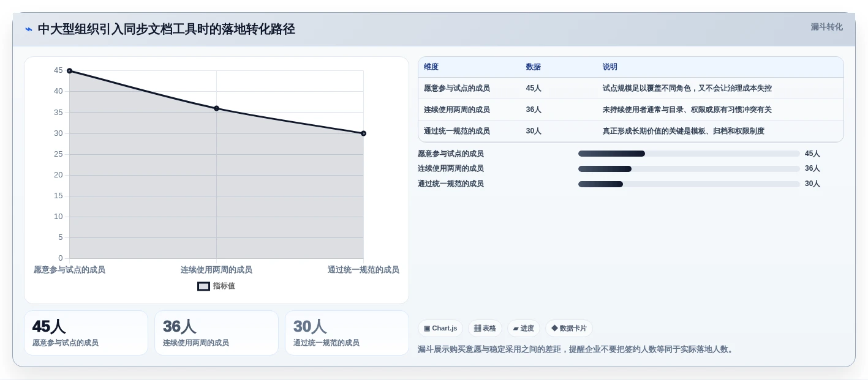868x380 pixels.
Task: Click the 维度 column header
Action: (431, 67)
